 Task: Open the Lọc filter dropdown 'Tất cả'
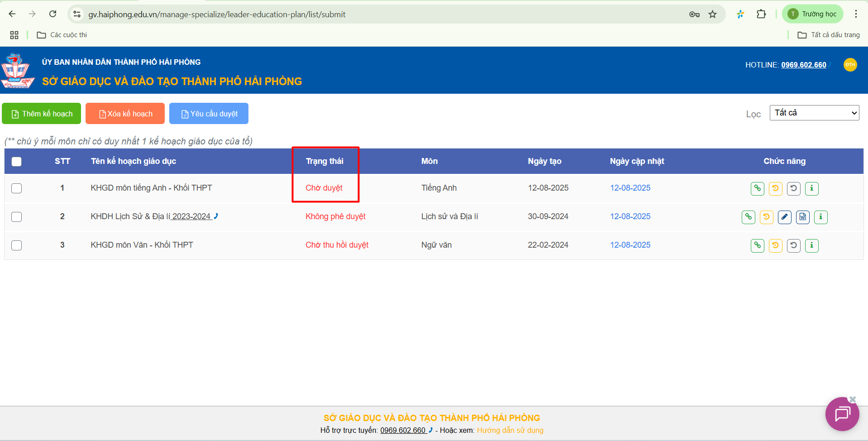point(814,113)
